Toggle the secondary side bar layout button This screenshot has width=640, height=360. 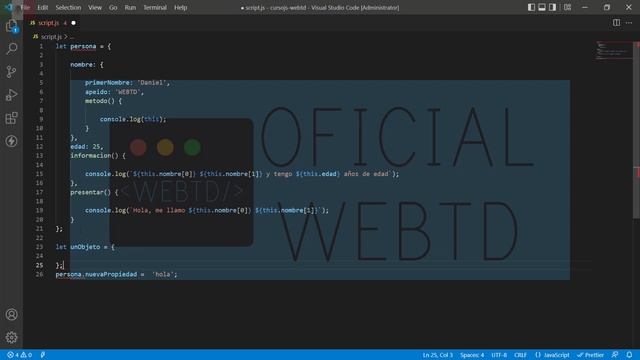tap(552, 7)
